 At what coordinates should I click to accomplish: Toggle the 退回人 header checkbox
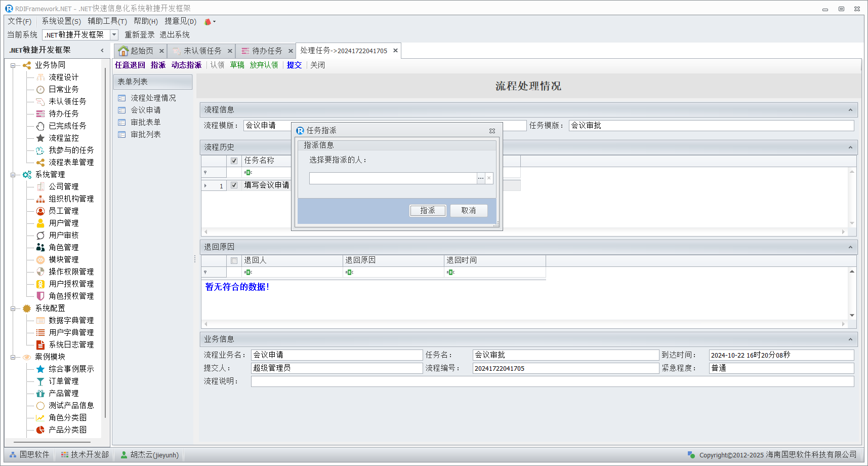tap(234, 260)
